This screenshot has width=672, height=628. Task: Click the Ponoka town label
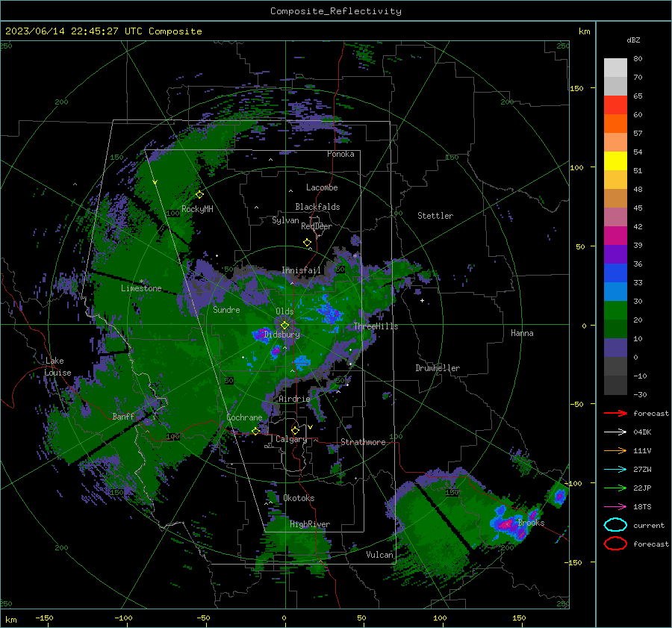coord(340,154)
